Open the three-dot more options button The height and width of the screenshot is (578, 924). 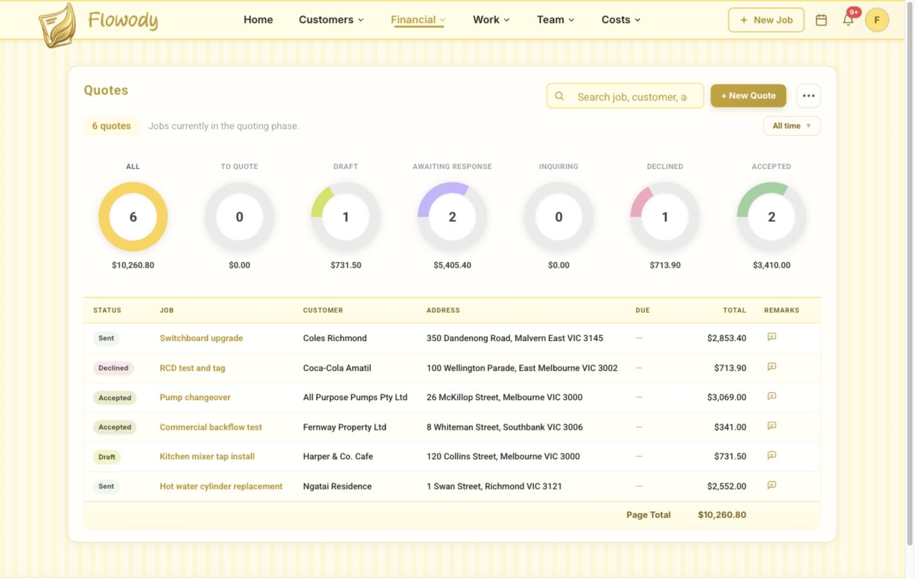click(x=809, y=96)
